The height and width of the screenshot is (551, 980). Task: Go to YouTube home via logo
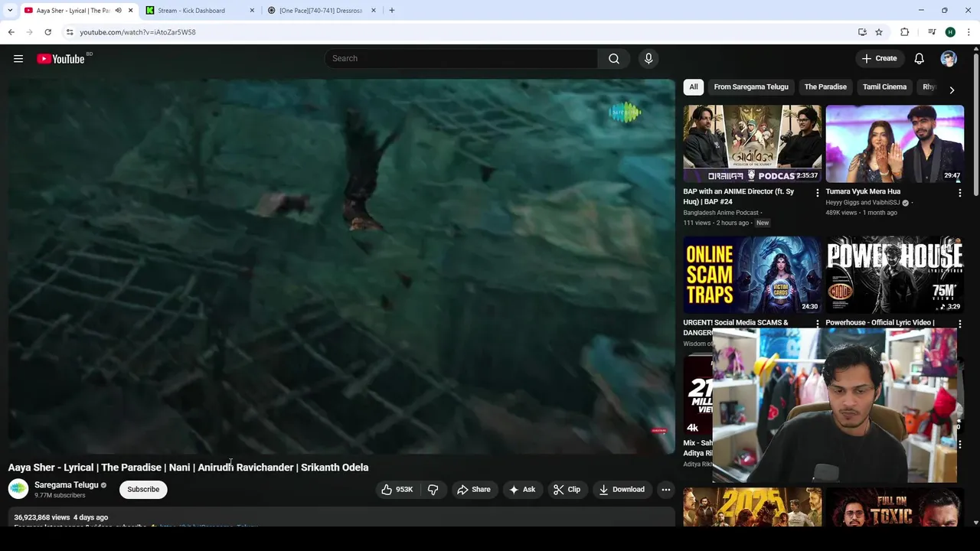coord(60,59)
